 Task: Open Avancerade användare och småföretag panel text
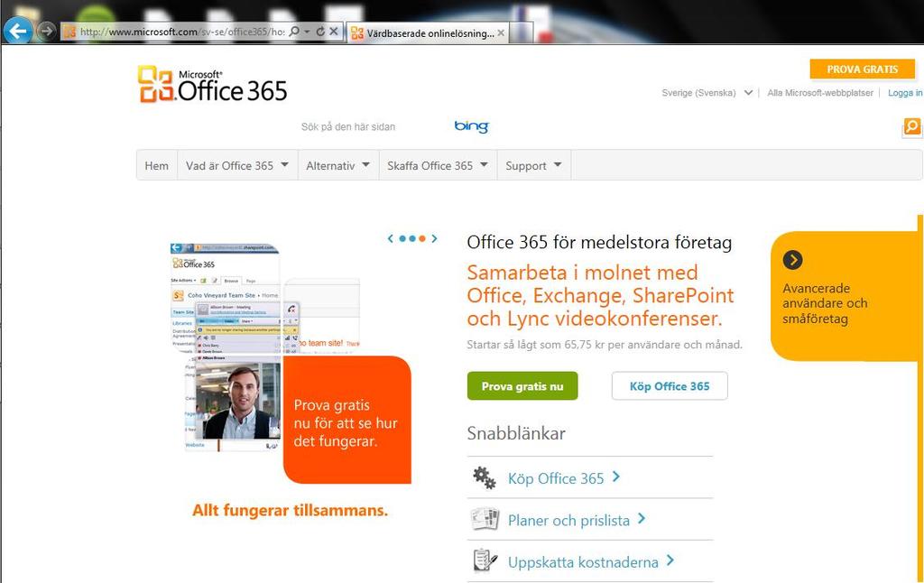pyautogui.click(x=825, y=303)
